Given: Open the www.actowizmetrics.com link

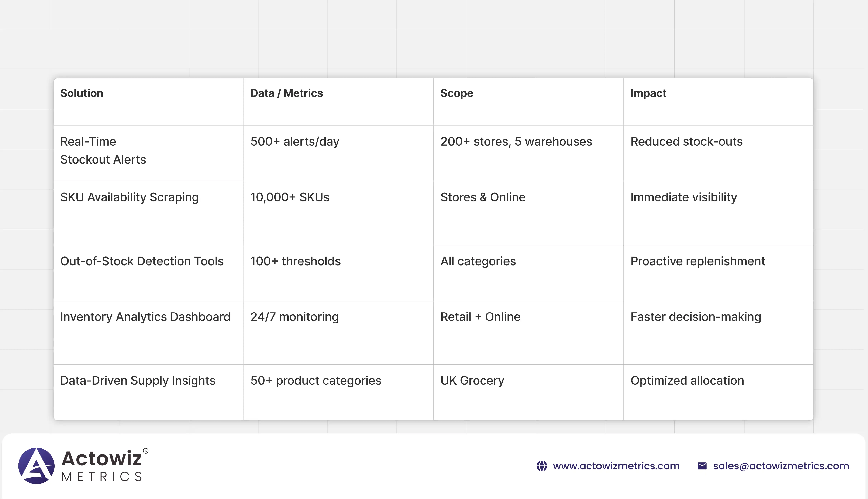Looking at the screenshot, I should click(616, 466).
